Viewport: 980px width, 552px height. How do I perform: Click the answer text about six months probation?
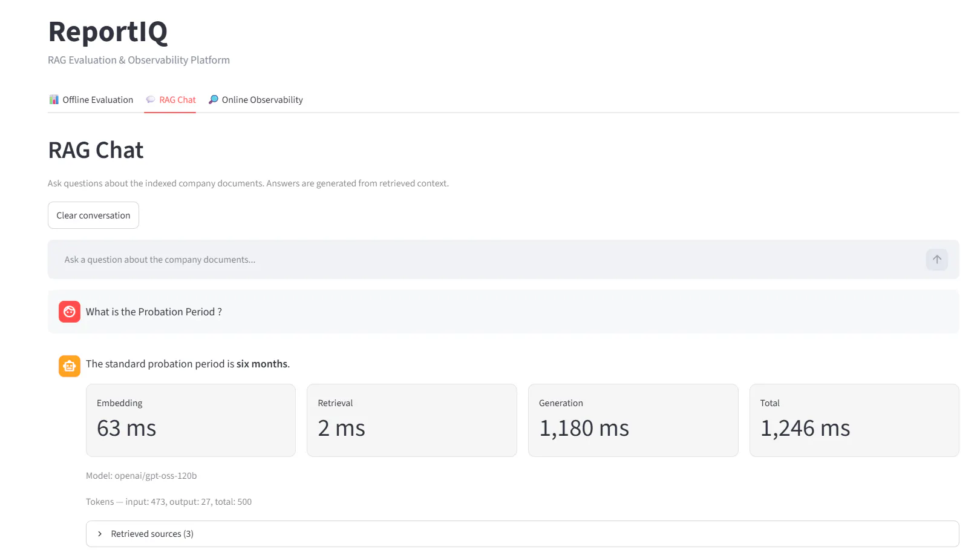[188, 364]
